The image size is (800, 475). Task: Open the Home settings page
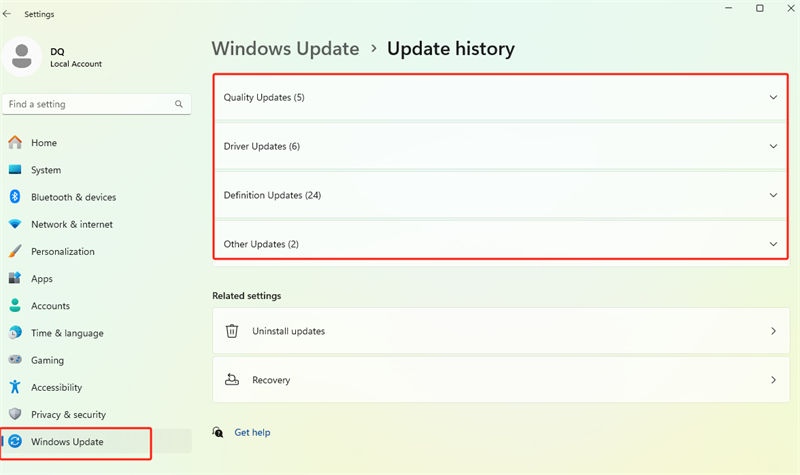(x=97, y=142)
